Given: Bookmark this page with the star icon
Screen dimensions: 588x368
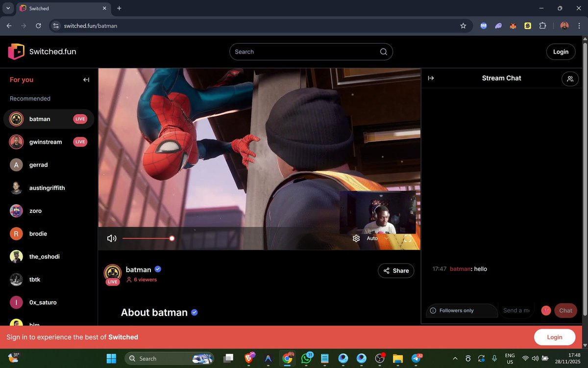Looking at the screenshot, I should (463, 26).
